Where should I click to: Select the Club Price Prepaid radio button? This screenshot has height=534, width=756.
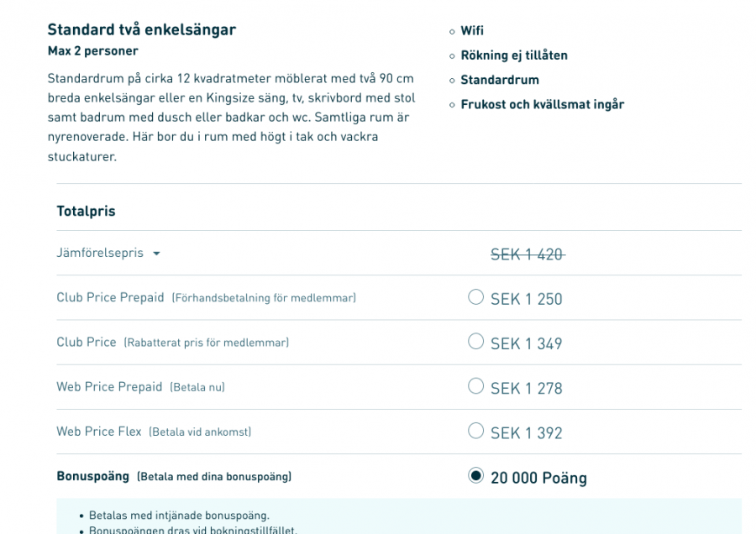476,296
